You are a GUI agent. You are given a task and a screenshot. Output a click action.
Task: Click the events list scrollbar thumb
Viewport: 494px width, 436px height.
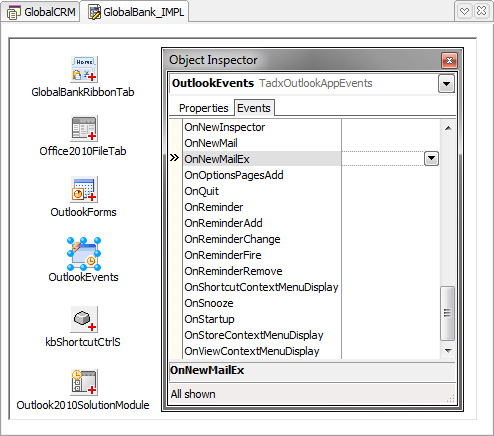448,313
